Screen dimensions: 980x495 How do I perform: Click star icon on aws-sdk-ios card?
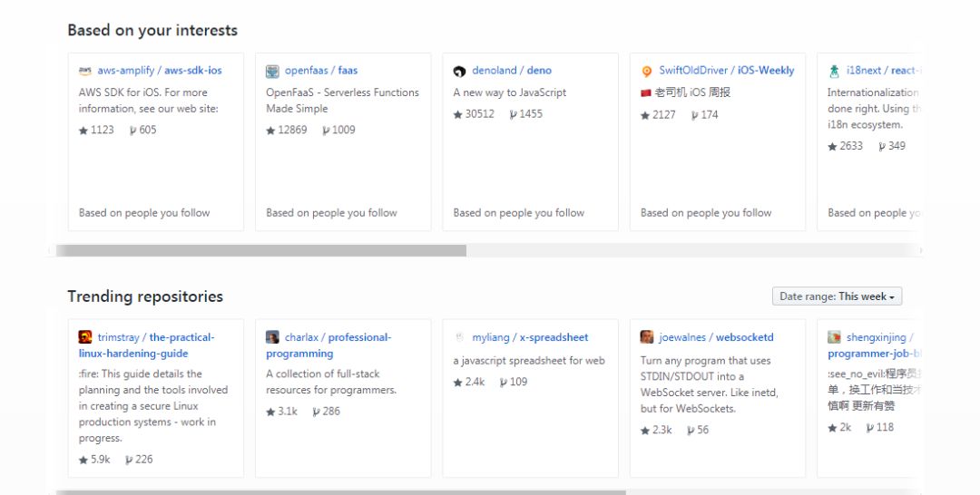coord(83,131)
